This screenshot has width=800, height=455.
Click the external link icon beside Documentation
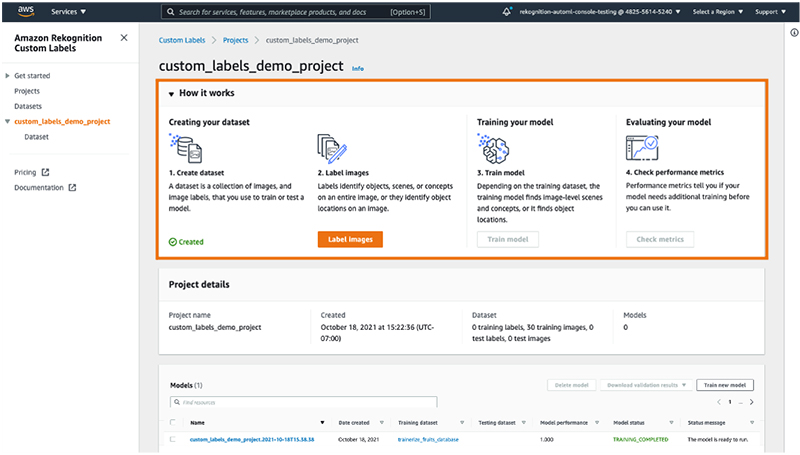click(x=72, y=188)
